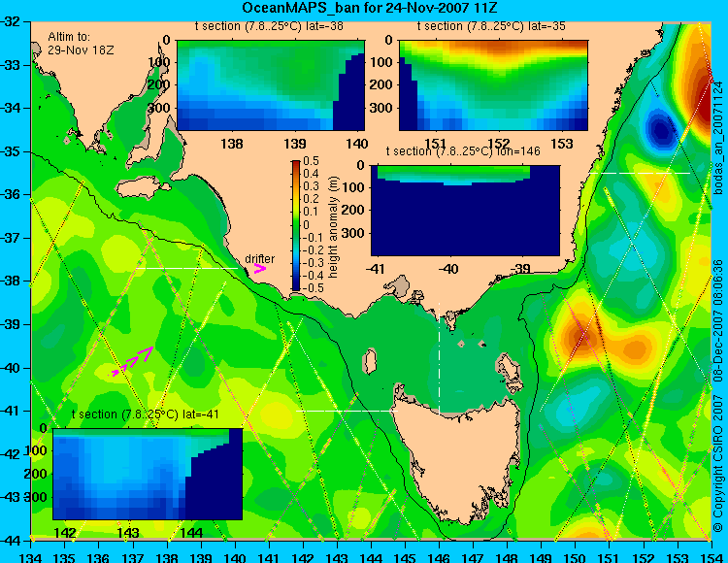Click the -44 latitude axis label
728x563 pixels.
(12, 541)
